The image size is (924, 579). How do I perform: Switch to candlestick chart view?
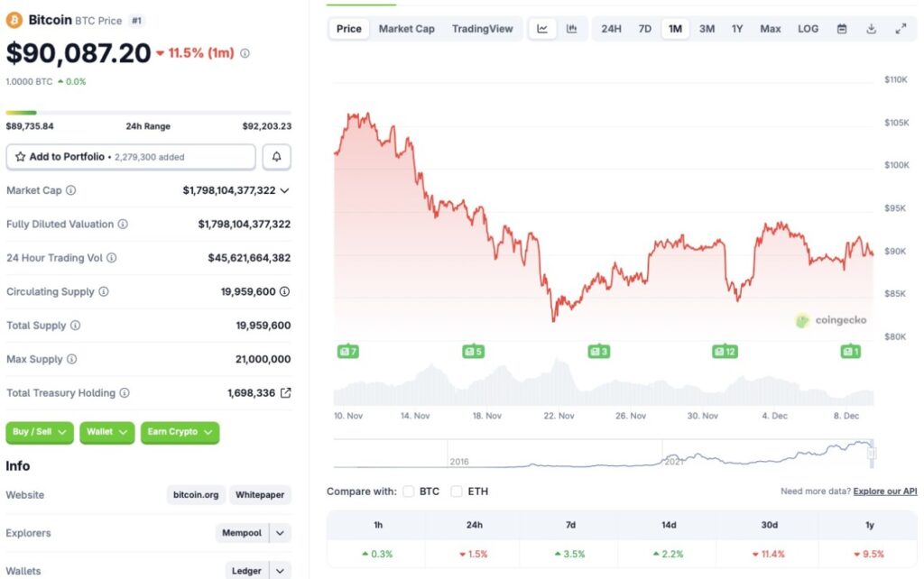click(x=571, y=28)
